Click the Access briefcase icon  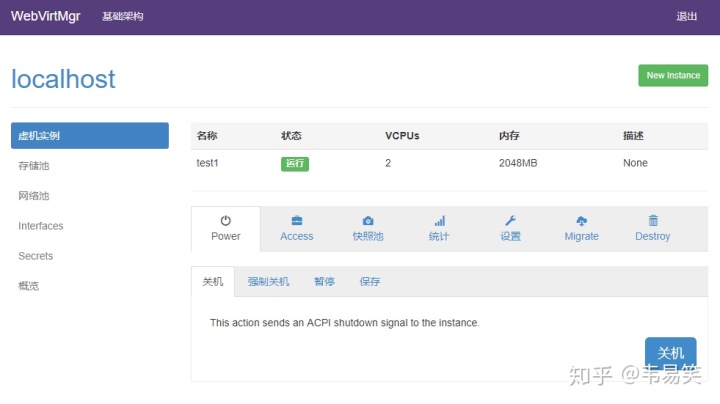pyautogui.click(x=297, y=221)
